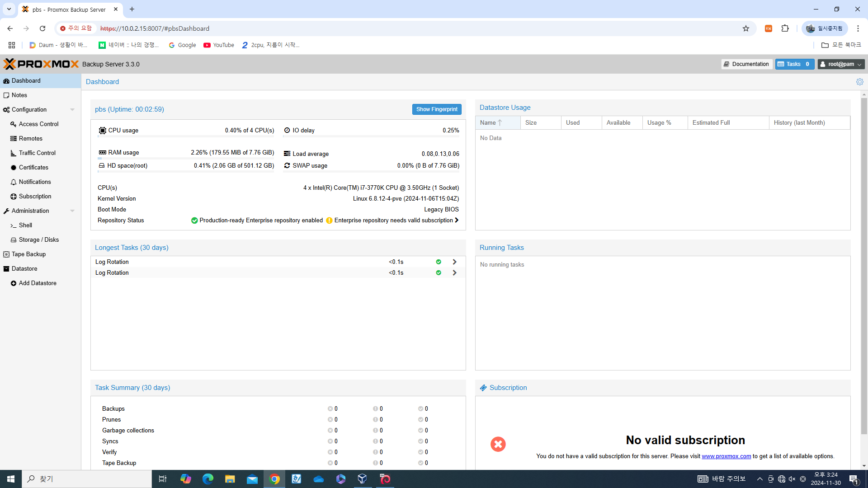Open the root@pam user dropdown
Viewport: 868px width, 488px height.
point(841,64)
